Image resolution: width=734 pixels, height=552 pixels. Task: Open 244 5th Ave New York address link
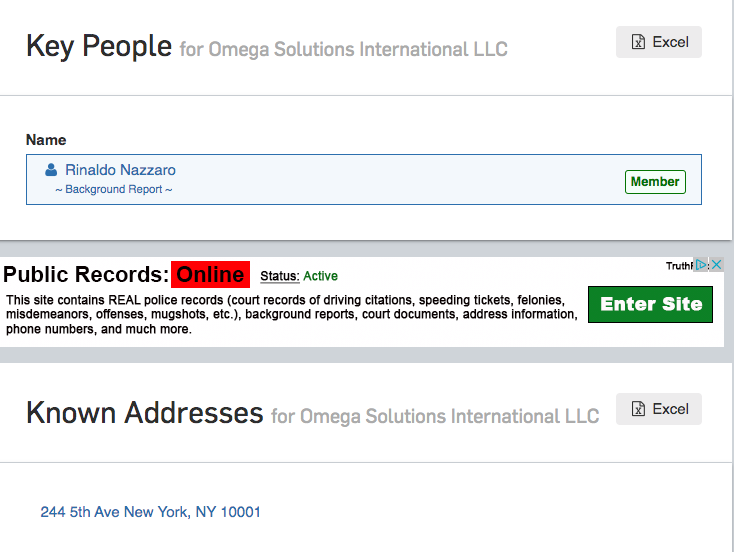tap(150, 512)
